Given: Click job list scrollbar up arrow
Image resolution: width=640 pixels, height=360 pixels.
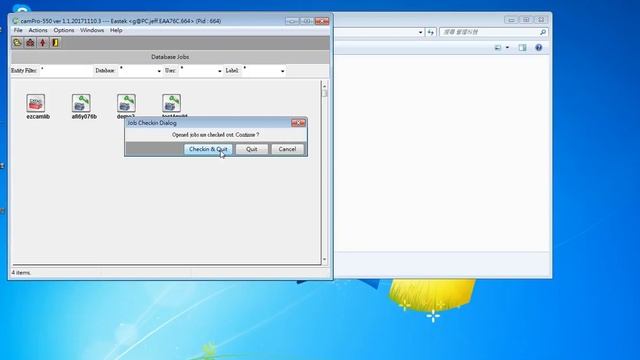Looking at the screenshot, I should (x=324, y=86).
